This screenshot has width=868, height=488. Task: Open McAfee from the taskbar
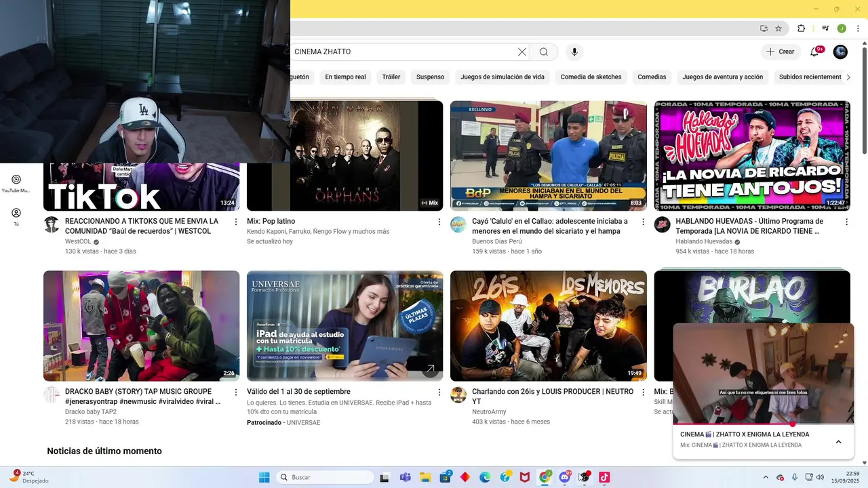click(524, 477)
